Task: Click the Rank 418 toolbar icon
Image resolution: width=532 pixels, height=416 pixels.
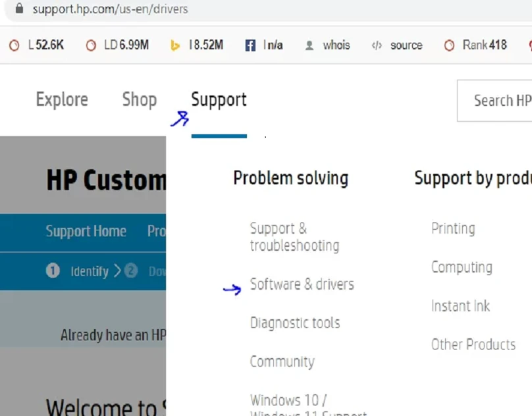Action: (x=449, y=45)
